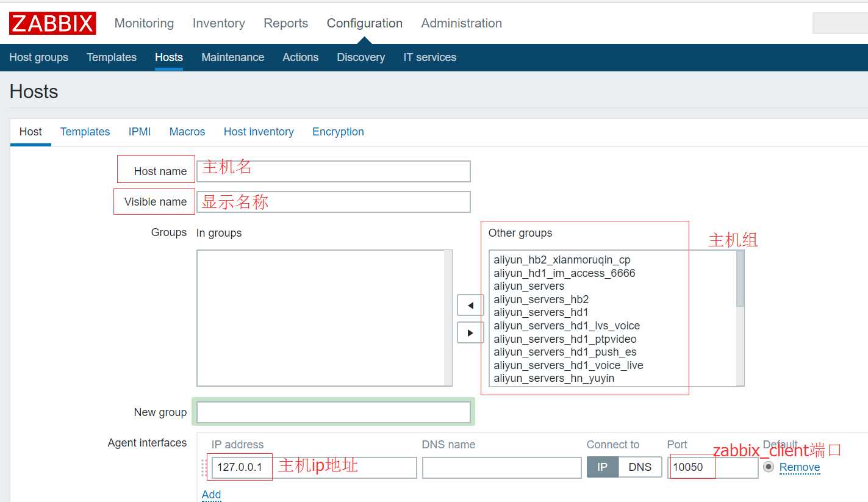This screenshot has height=502, width=868.
Task: Select aliyun_servers_hd1_lvs_voice group
Action: pos(567,326)
